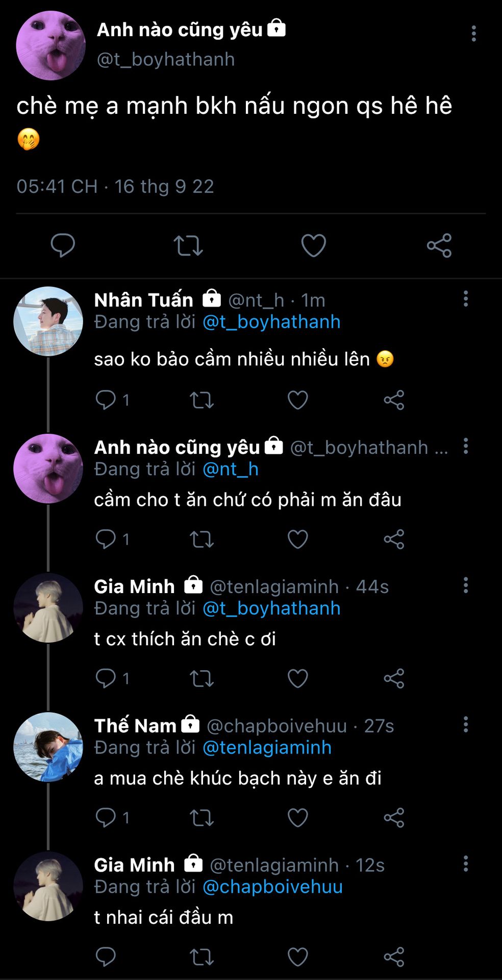The height and width of the screenshot is (980, 502).
Task: Like Gia Minh's 't nhai cái đầu m' reply
Action: (297, 957)
